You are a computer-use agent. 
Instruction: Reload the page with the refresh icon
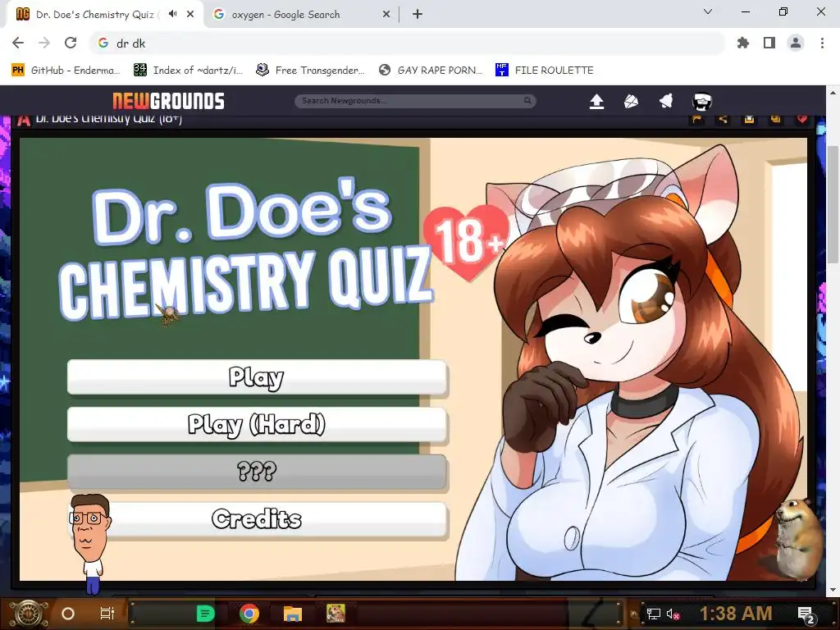[71, 43]
